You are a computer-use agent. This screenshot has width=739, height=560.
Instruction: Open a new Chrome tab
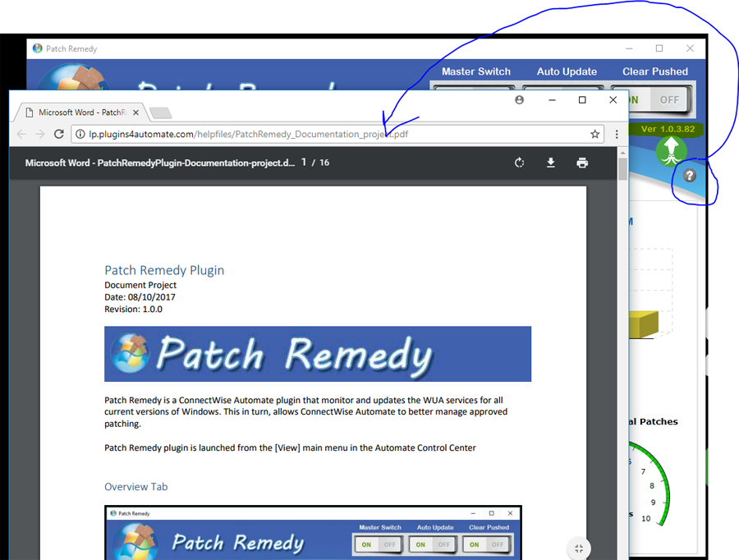[x=161, y=112]
